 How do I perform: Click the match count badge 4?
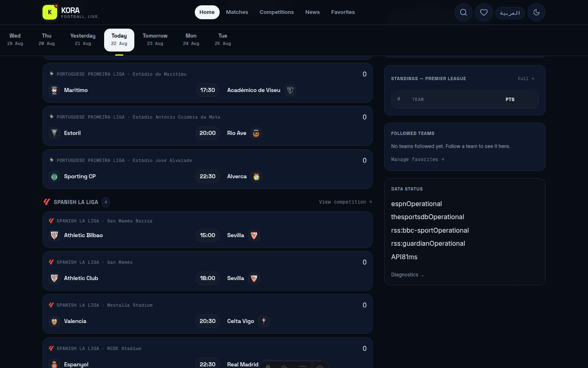(106, 202)
